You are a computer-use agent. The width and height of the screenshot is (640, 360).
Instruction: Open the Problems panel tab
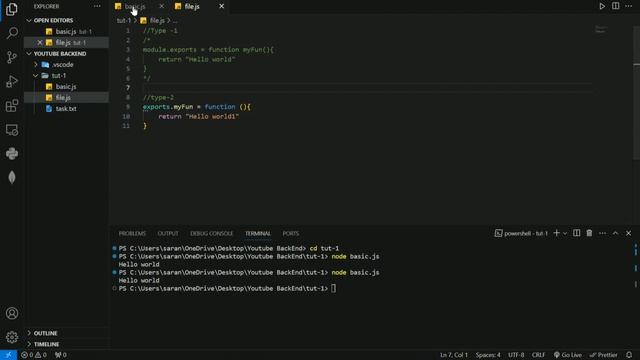pyautogui.click(x=132, y=233)
